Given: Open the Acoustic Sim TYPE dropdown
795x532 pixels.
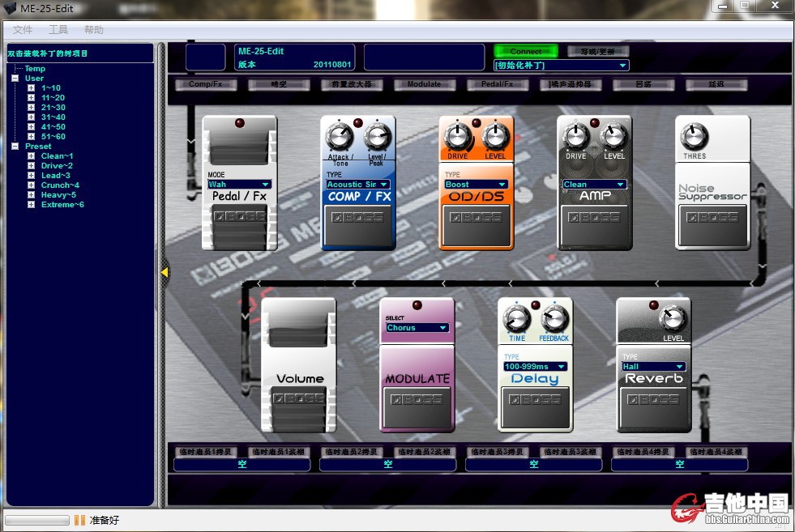Looking at the screenshot, I should [x=358, y=185].
